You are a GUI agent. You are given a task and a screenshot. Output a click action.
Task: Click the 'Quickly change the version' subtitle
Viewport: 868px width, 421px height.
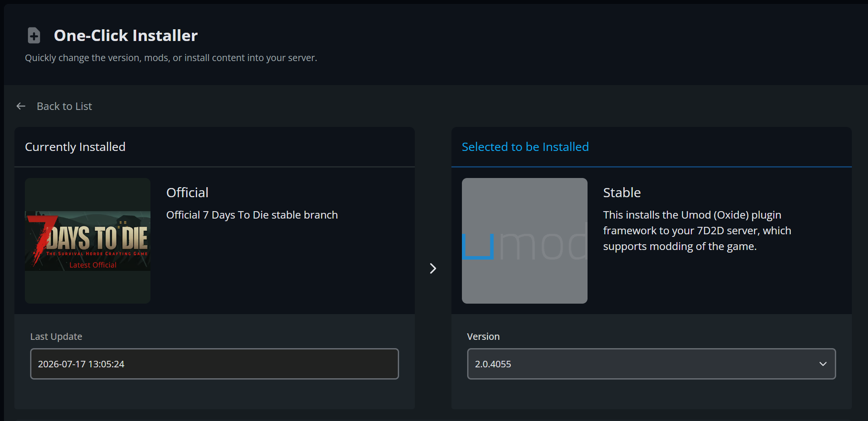click(x=171, y=58)
